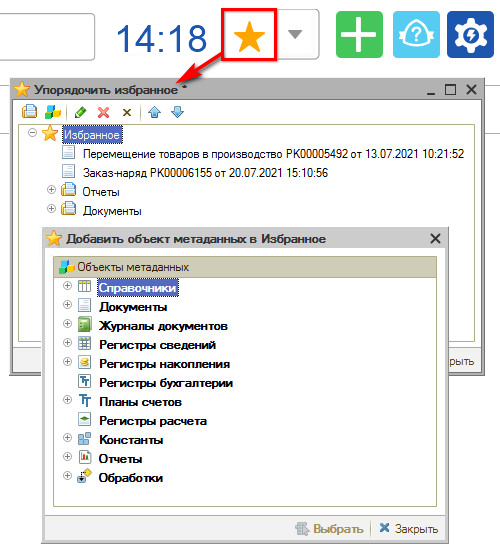The image size is (500, 547).
Task: Expand the Документы folder in favorites
Action: pyautogui.click(x=51, y=209)
